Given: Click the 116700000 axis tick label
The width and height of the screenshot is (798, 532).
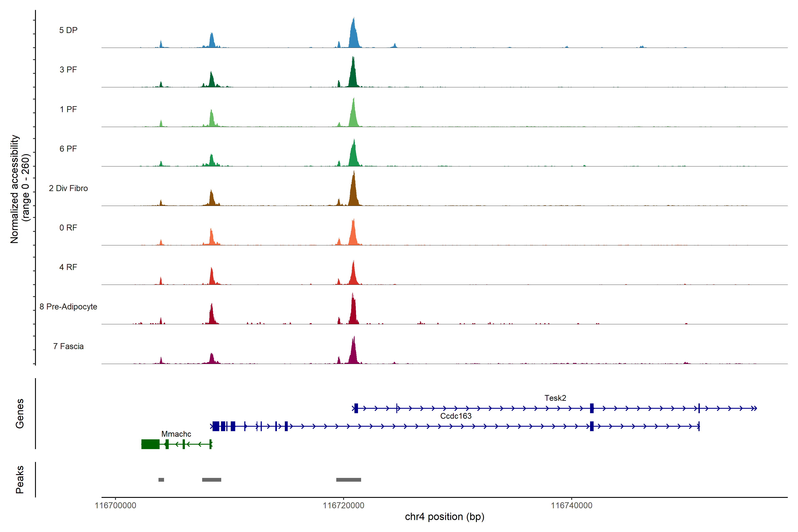Looking at the screenshot, I should pyautogui.click(x=115, y=506).
